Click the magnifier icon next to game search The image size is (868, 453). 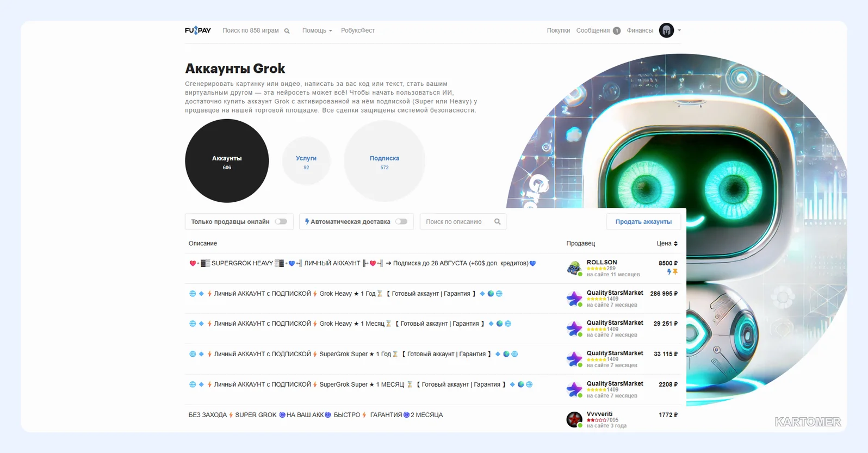pyautogui.click(x=287, y=31)
